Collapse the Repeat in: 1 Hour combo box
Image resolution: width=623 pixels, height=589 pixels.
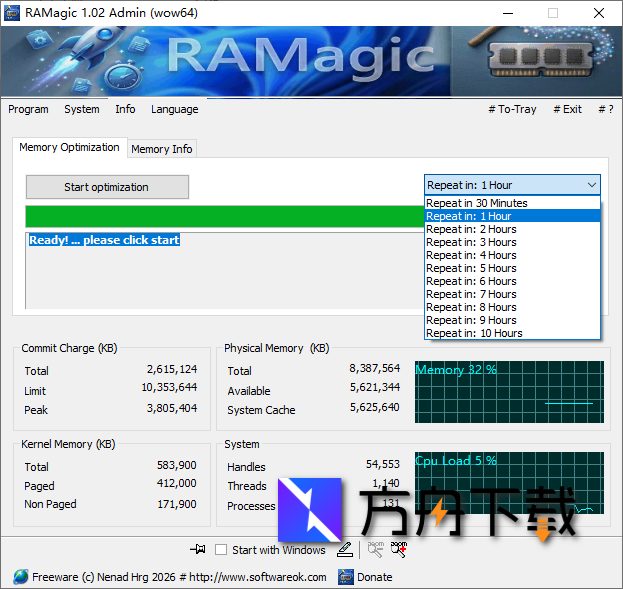[592, 185]
